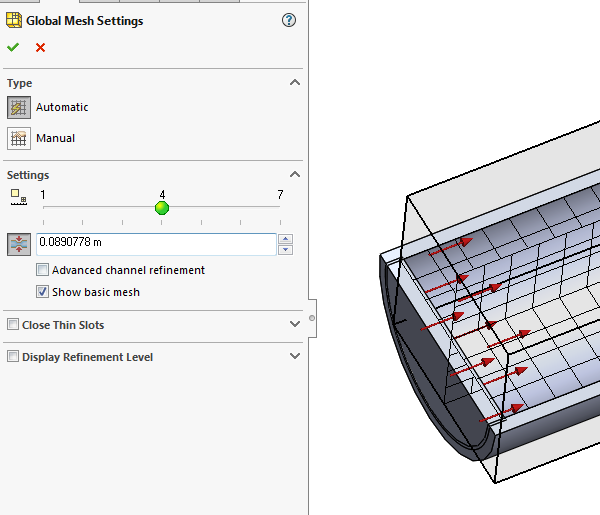
Task: Enable Close Thin Slots checkbox
Action: pos(13,324)
